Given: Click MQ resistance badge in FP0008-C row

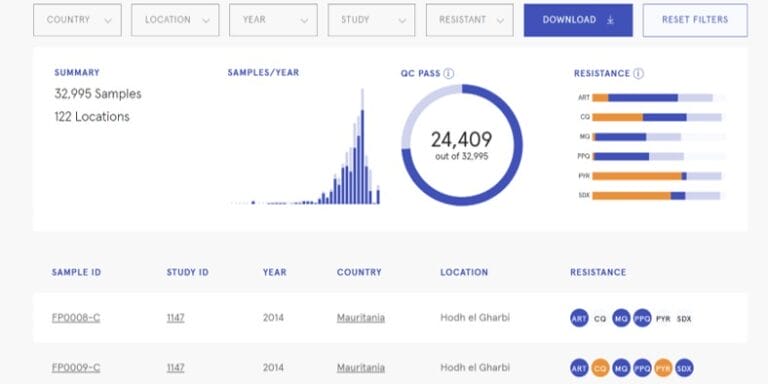Looking at the screenshot, I should [621, 318].
